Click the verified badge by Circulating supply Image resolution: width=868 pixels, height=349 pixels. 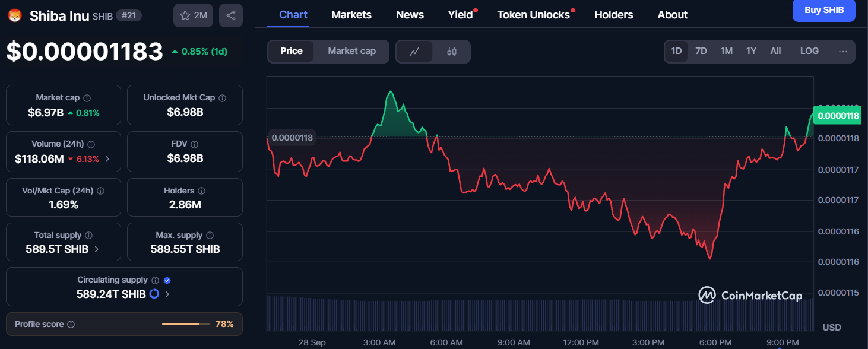pyautogui.click(x=167, y=280)
